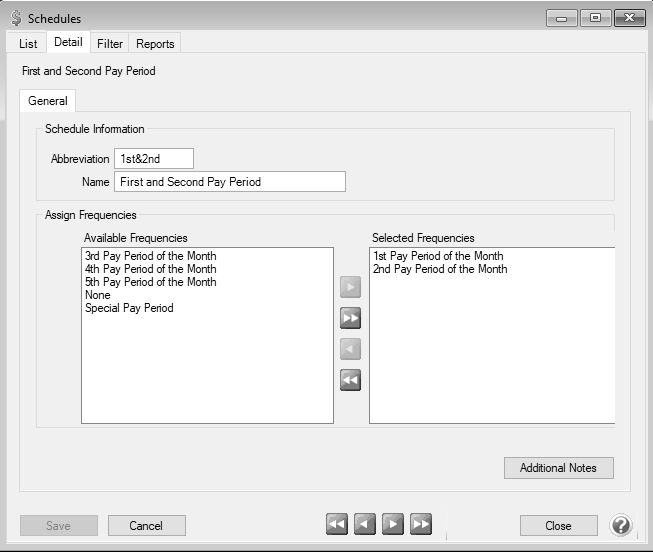Move selected frequency to Selected list
This screenshot has height=552, width=653.
(350, 287)
